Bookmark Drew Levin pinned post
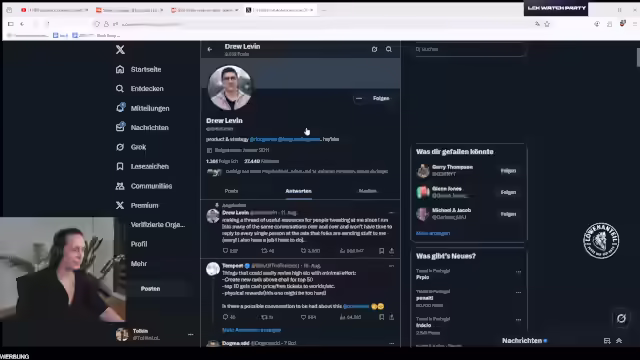Screen dimensions: 640x360 (381, 251)
